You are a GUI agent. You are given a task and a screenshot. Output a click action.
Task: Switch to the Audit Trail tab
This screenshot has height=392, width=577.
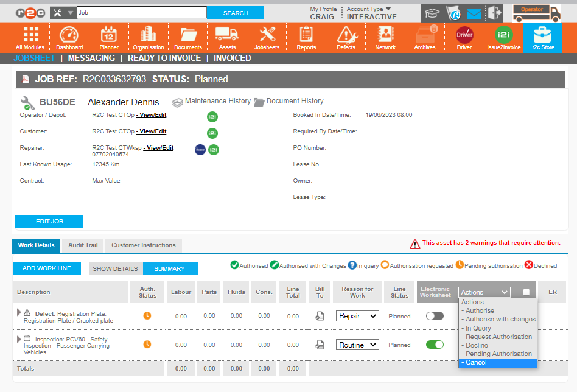pos(82,245)
